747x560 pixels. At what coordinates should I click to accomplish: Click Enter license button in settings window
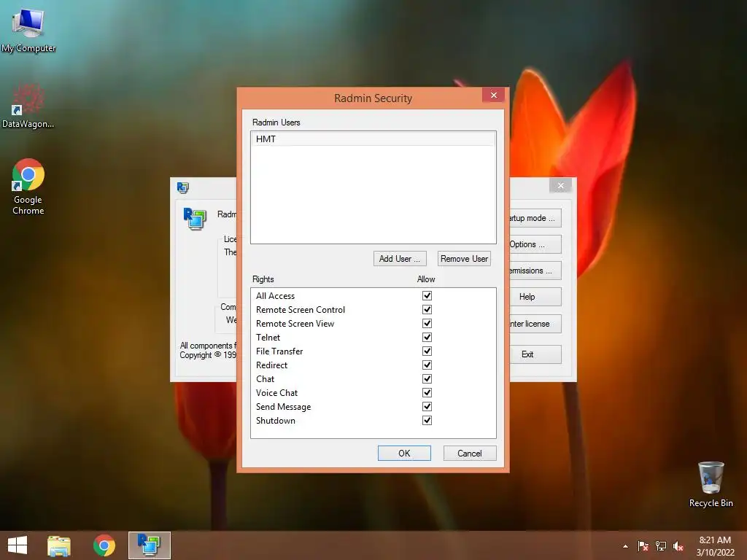[535, 324]
